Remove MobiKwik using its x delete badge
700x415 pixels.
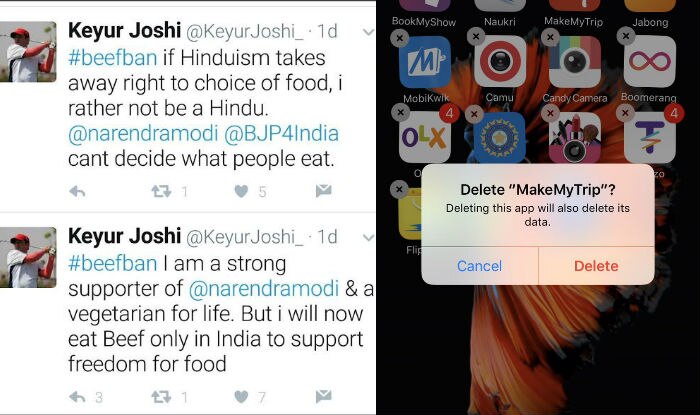pyautogui.click(x=400, y=38)
